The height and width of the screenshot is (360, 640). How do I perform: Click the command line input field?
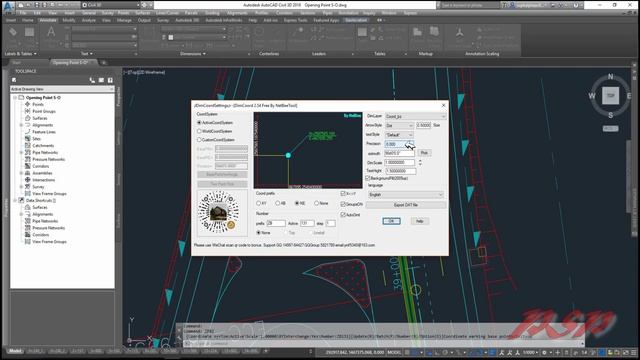point(384,343)
